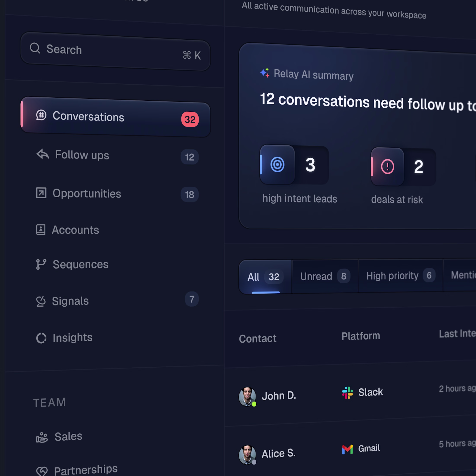
Task: Click the Insights circular chart icon
Action: (x=41, y=338)
